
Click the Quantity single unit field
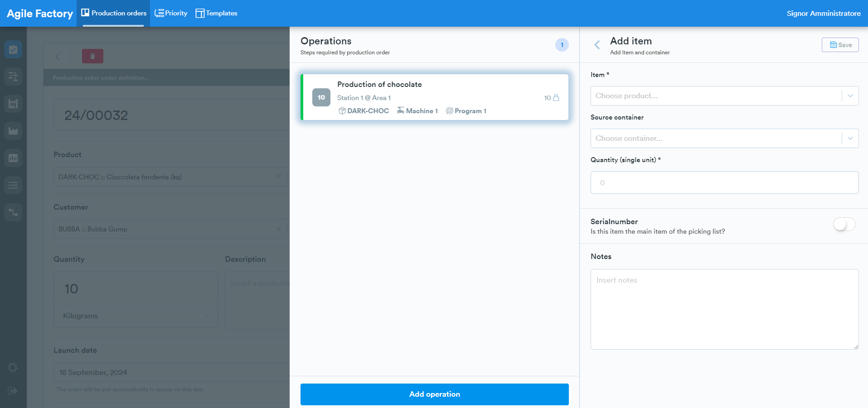click(x=724, y=182)
